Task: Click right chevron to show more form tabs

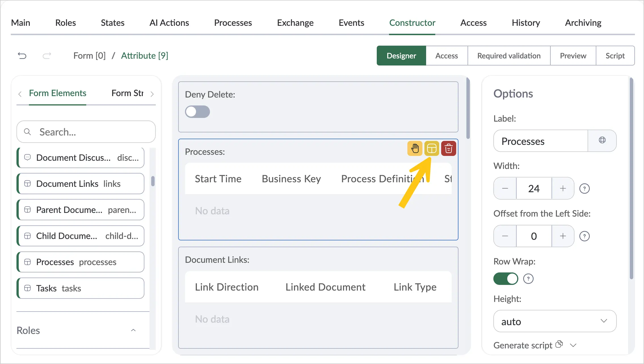Action: [x=152, y=94]
